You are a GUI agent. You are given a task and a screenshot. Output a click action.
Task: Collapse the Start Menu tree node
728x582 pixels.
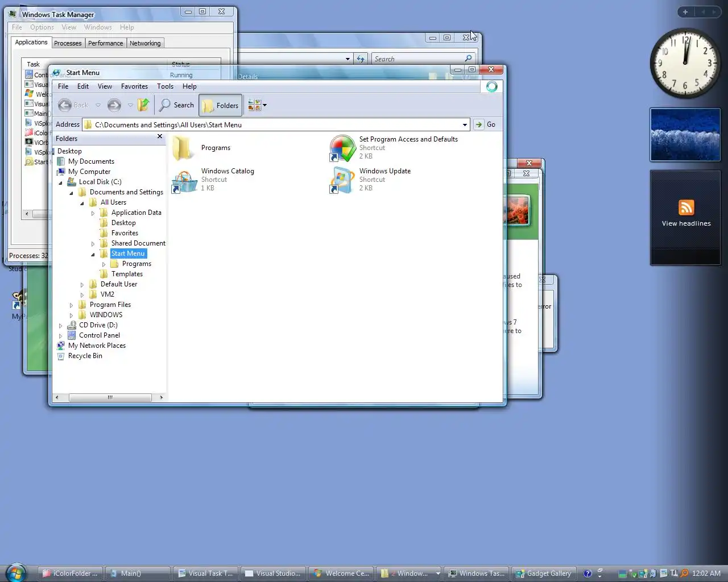point(93,254)
